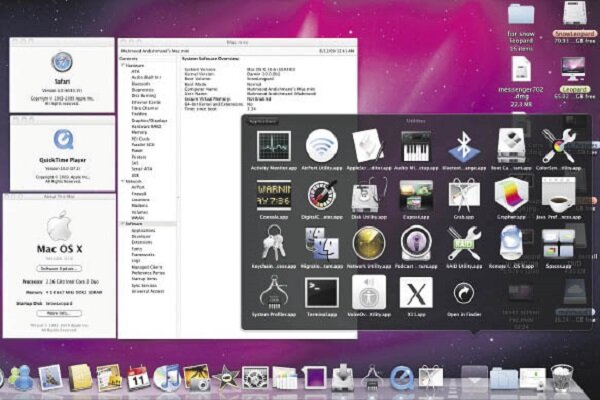Select Universal Access in System Profiler list

pos(148,291)
